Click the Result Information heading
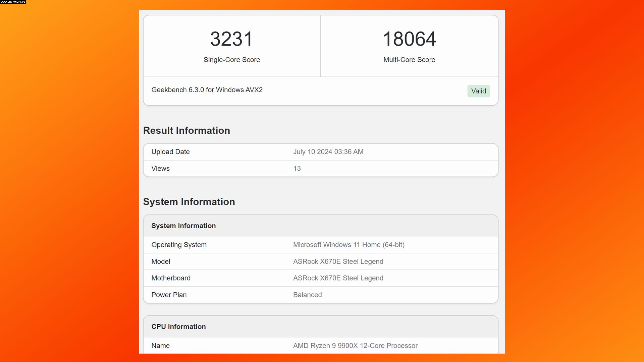Screen dimensions: 644x362 coord(186,130)
